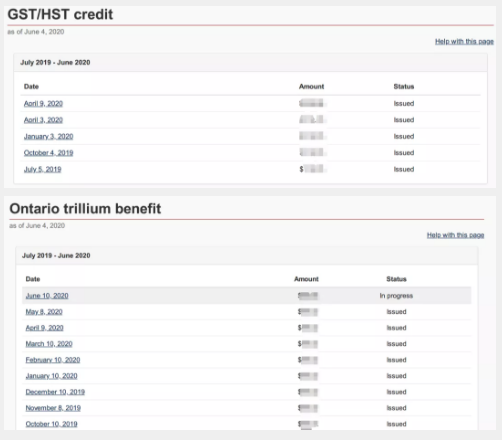Screen dimensions: 502x440
Task: Click the blurred amount in the June 10, 2020 row
Action: 308,296
